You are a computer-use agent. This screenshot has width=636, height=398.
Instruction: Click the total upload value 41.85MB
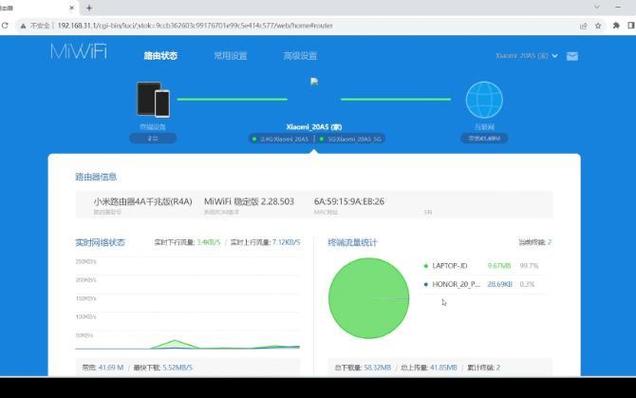(x=443, y=368)
